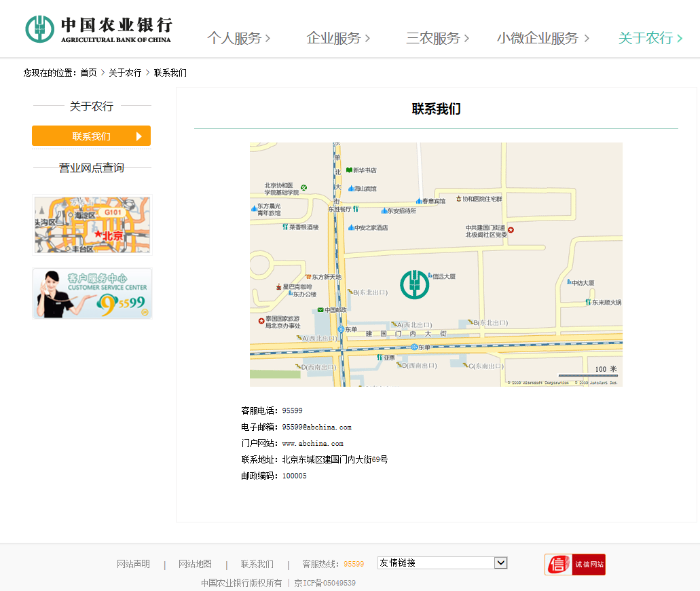Open the Beijing branch map thumbnail
The width and height of the screenshot is (700, 591).
(x=92, y=225)
